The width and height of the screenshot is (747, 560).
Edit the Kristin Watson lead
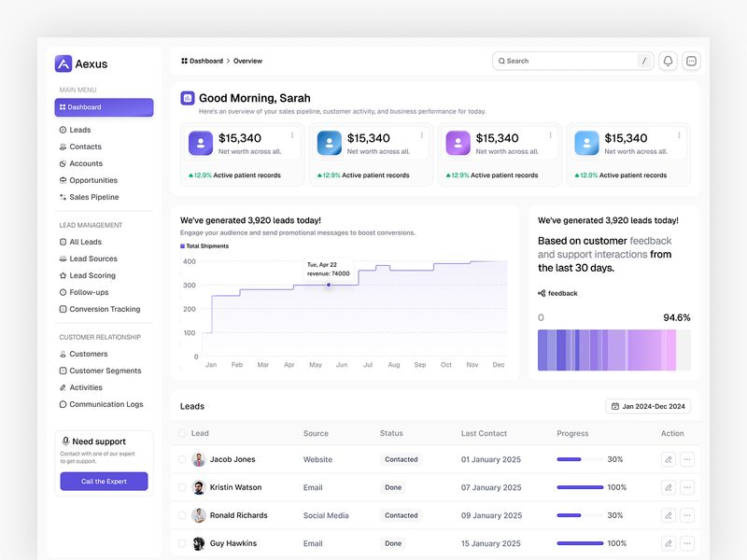[669, 487]
